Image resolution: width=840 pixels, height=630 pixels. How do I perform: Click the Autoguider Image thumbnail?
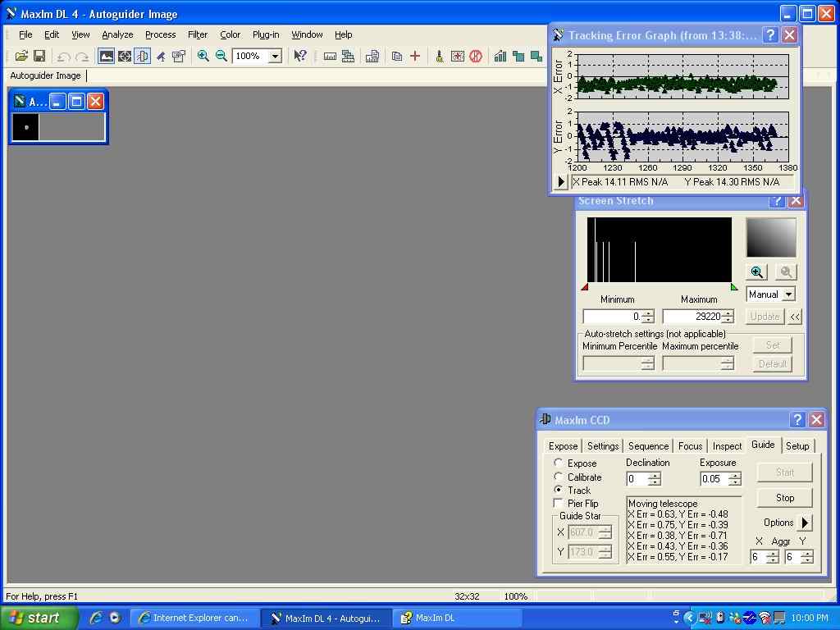[25, 127]
